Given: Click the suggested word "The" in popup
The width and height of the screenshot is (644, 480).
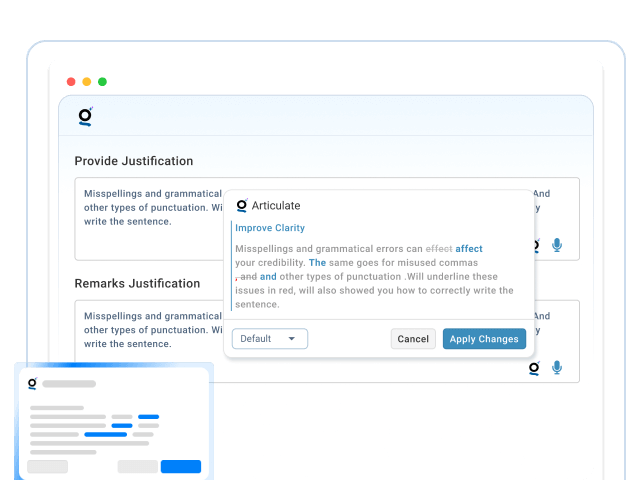Looking at the screenshot, I should point(317,263).
